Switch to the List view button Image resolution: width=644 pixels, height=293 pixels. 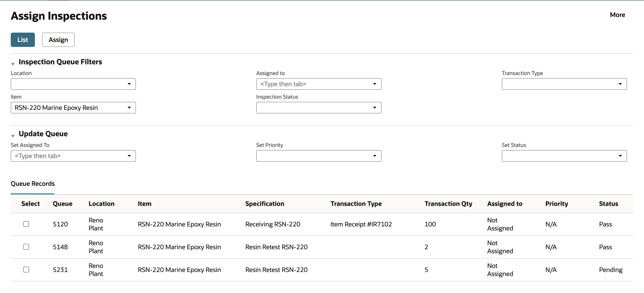pos(23,40)
